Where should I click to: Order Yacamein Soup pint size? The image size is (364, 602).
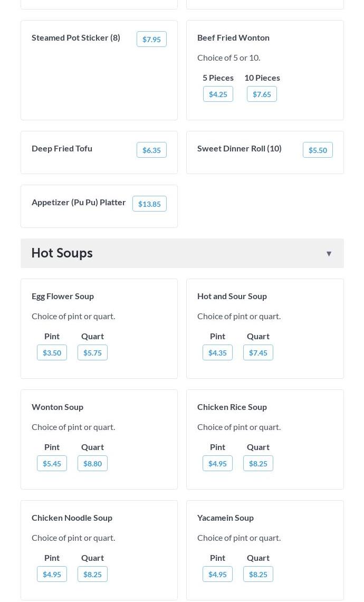(x=217, y=574)
